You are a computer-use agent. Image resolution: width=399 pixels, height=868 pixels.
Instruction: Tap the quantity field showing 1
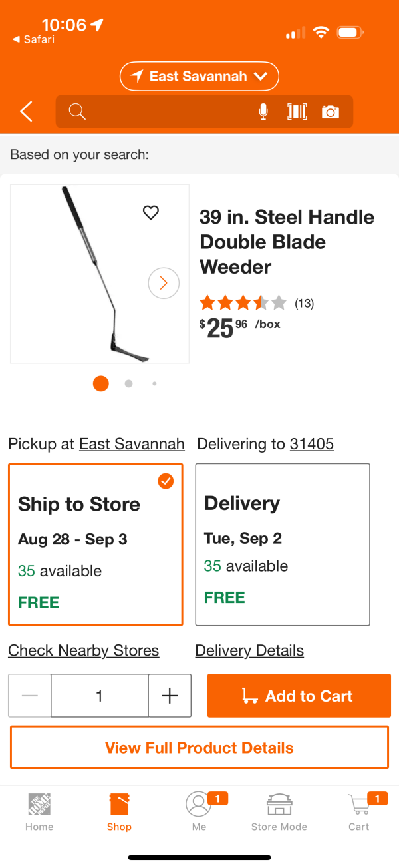100,696
